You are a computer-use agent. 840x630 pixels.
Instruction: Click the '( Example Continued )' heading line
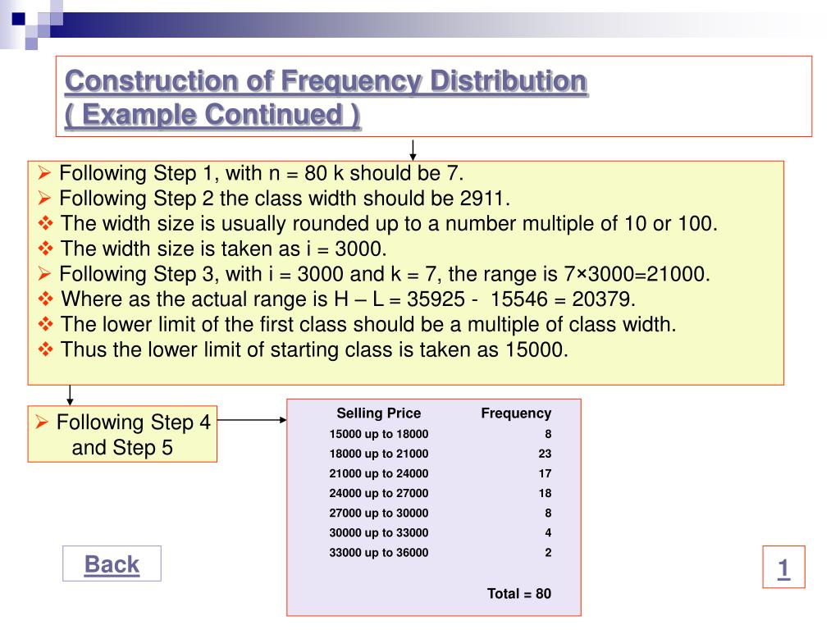(212, 115)
